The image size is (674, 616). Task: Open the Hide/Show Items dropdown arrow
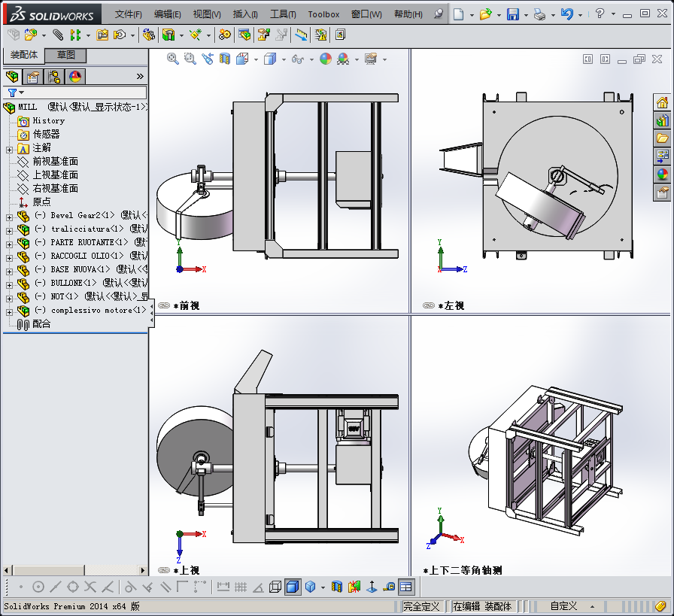pos(311,59)
